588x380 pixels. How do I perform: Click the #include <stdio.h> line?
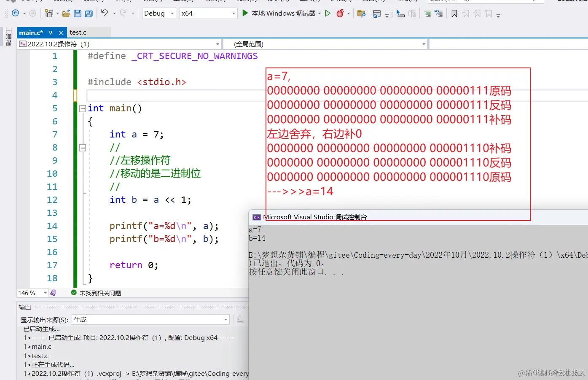[x=137, y=82]
